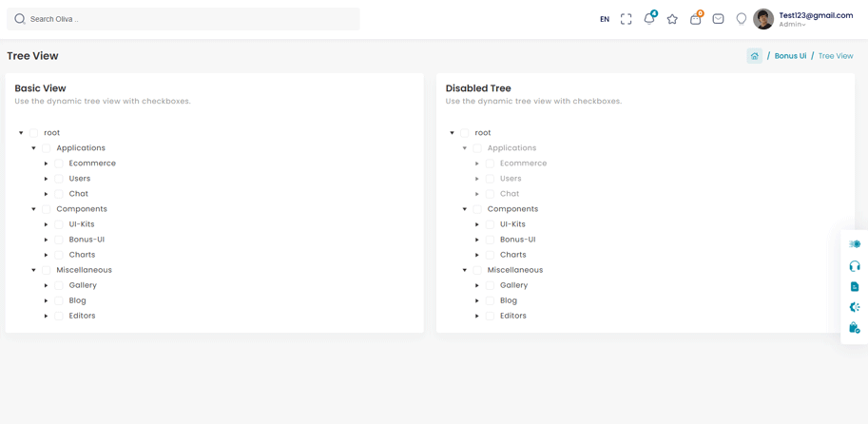Select Editors label in Disabled Tree
This screenshot has height=424, width=868.
coord(513,316)
